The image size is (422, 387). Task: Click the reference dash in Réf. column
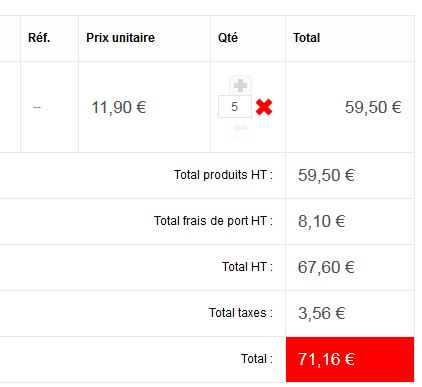tap(37, 107)
